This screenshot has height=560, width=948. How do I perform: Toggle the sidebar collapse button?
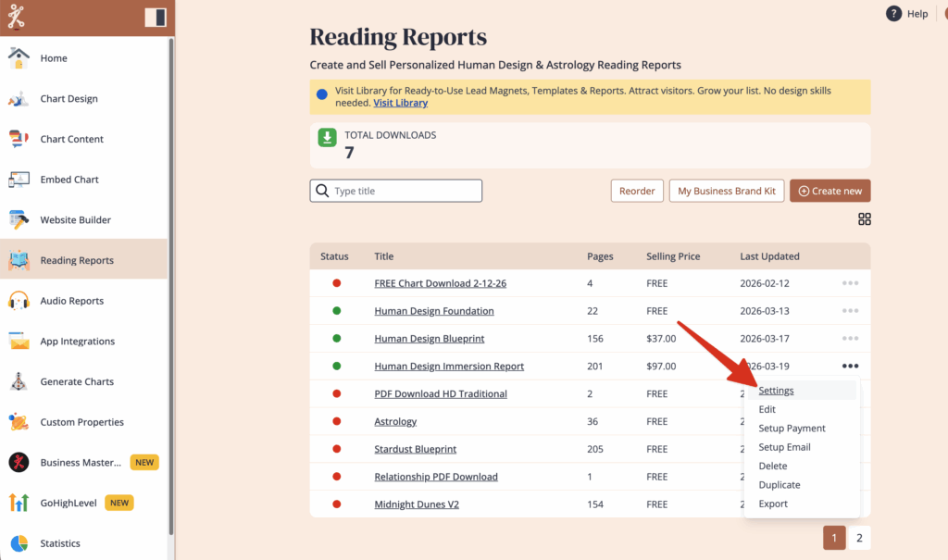[x=156, y=18]
